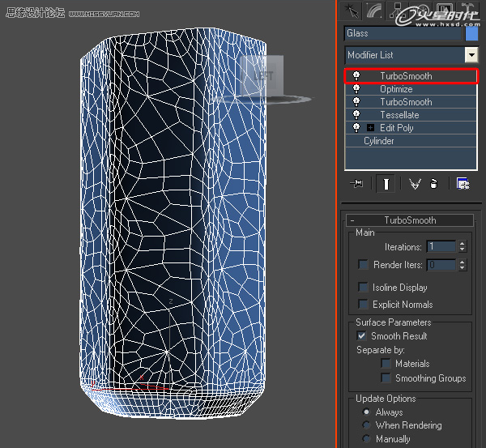486x448 pixels.
Task: Click the Glass object name field
Action: [x=403, y=33]
